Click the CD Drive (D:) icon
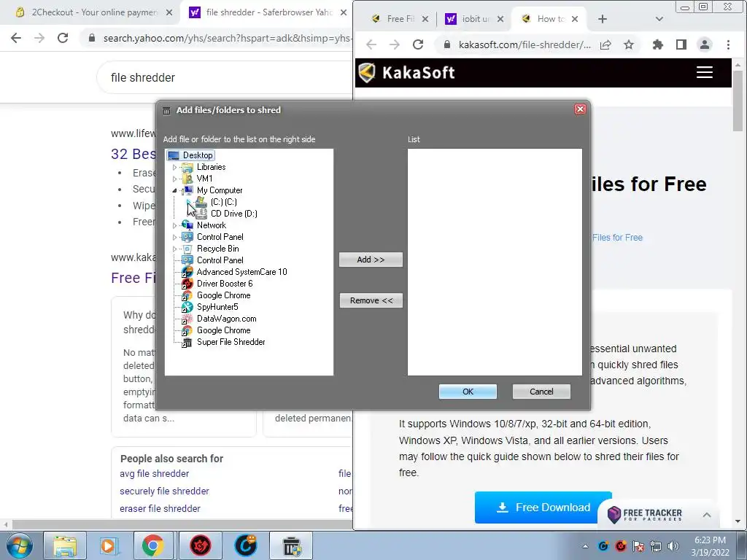The image size is (747, 560). click(201, 214)
